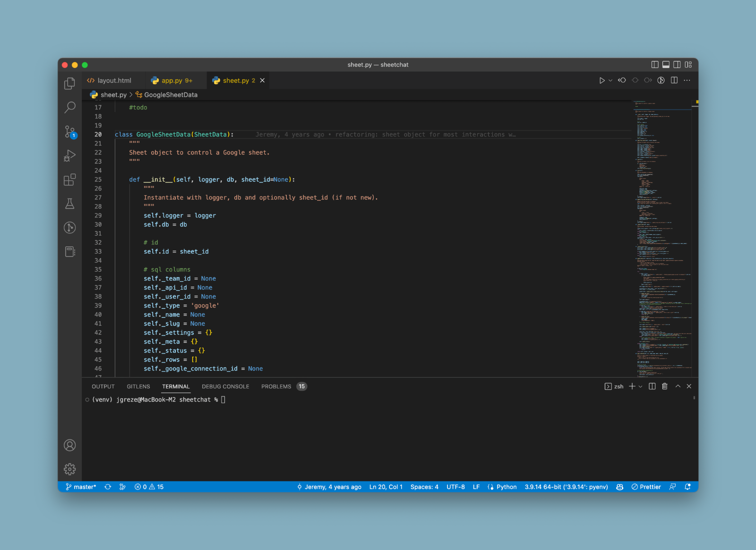Create a new terminal with the plus icon
This screenshot has height=550, width=756.
[631, 386]
